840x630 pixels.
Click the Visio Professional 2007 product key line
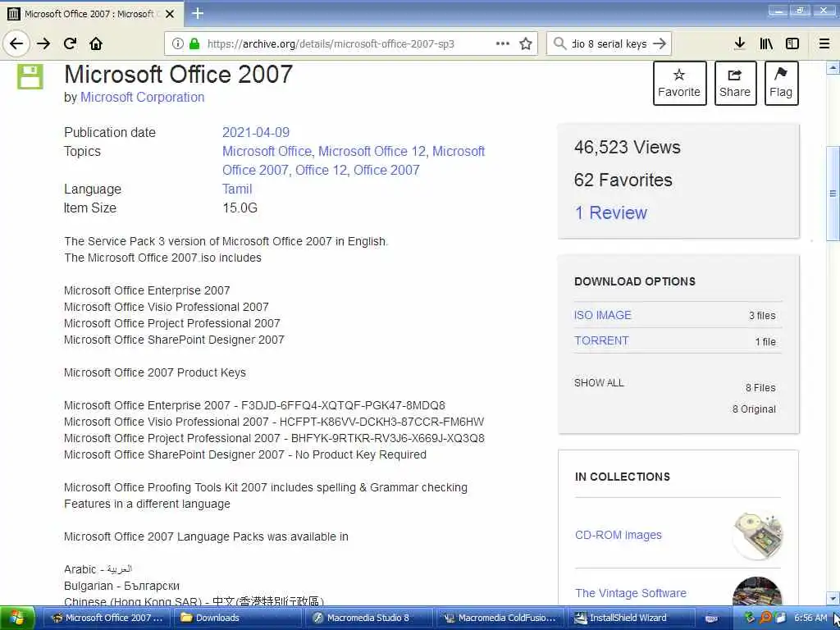(274, 422)
